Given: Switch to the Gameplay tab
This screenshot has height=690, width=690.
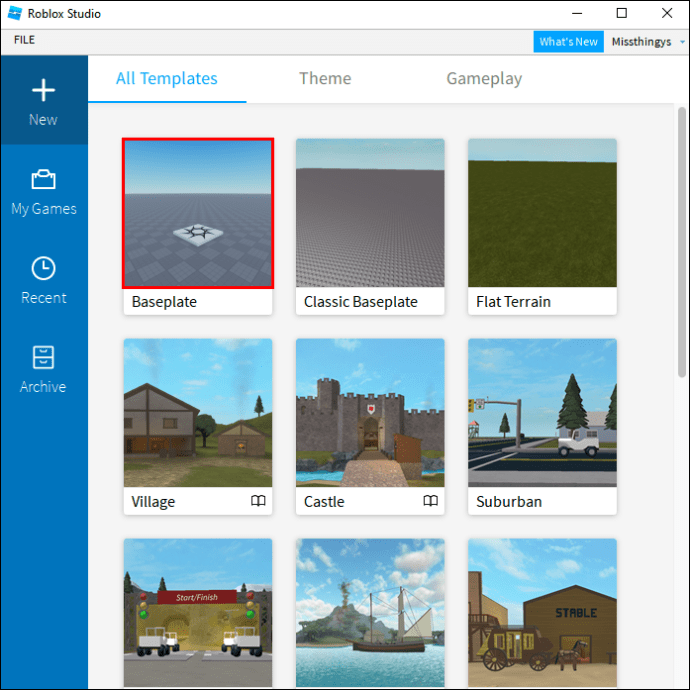Looking at the screenshot, I should point(484,79).
